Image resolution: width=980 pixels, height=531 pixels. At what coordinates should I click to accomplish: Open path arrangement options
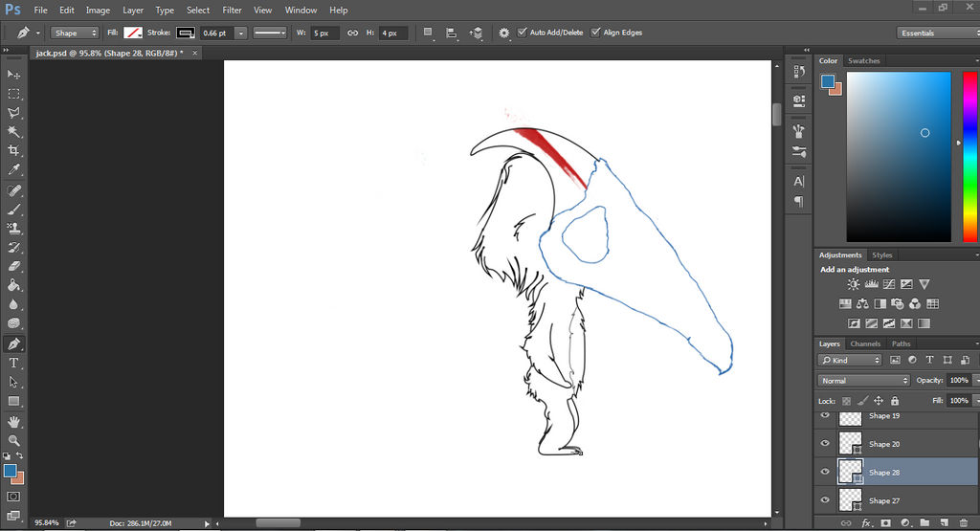coord(477,33)
